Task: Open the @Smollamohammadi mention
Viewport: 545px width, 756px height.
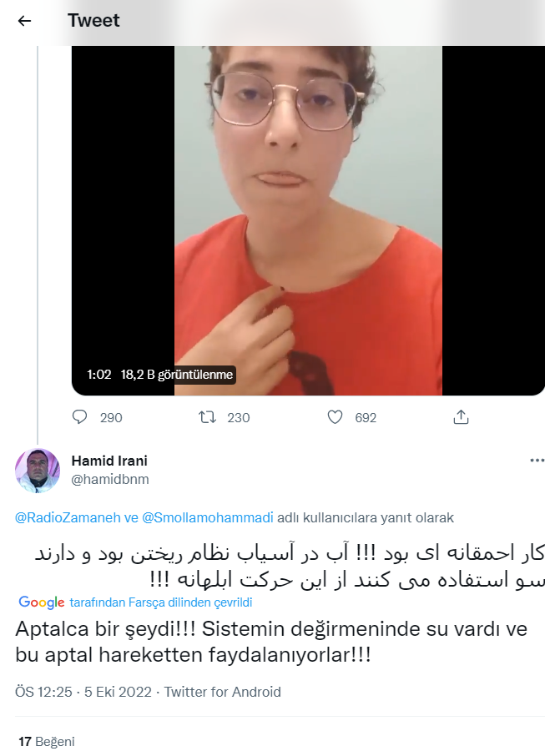Action: click(x=207, y=518)
